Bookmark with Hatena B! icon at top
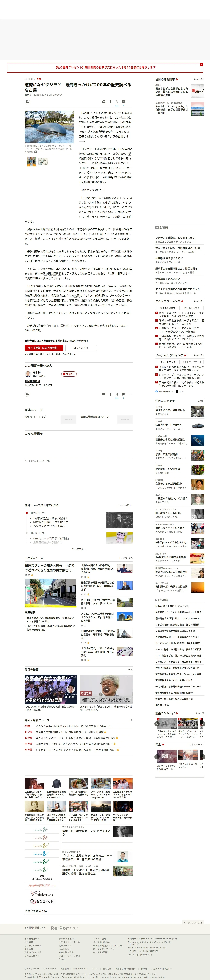Image resolution: width=210 pixels, height=980 pixels. point(123,102)
